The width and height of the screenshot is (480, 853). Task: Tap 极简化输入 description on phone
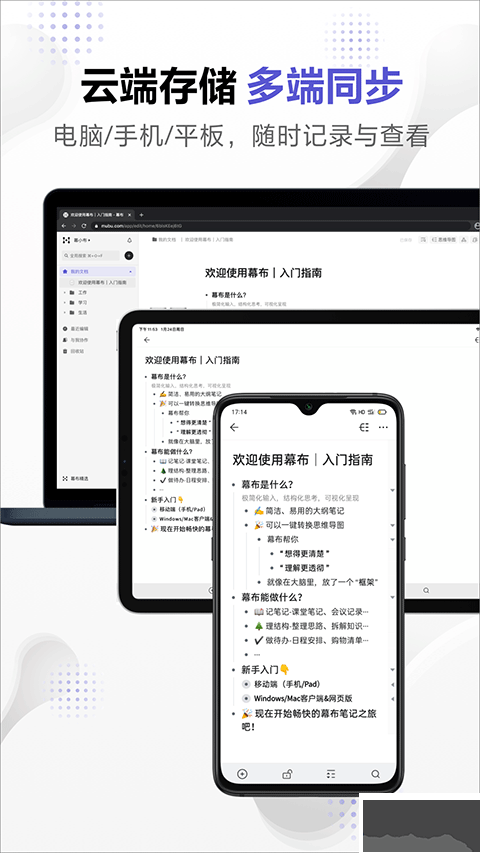[x=300, y=497]
